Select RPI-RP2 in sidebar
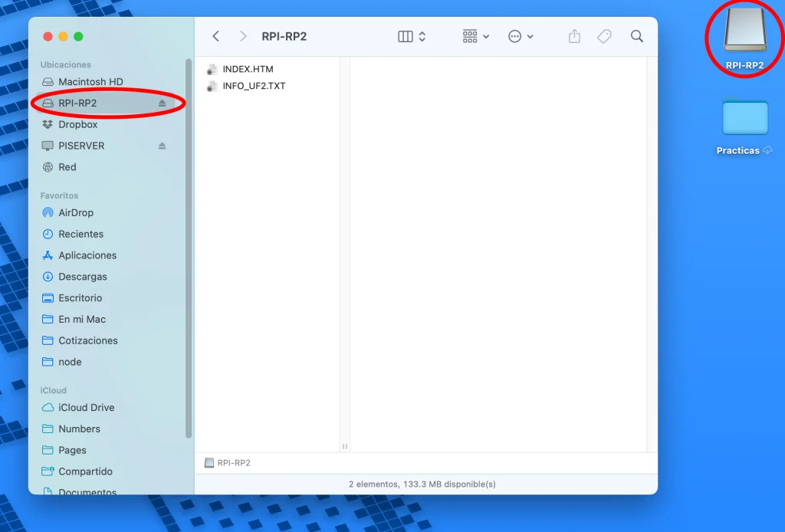785x532 pixels. (107, 103)
